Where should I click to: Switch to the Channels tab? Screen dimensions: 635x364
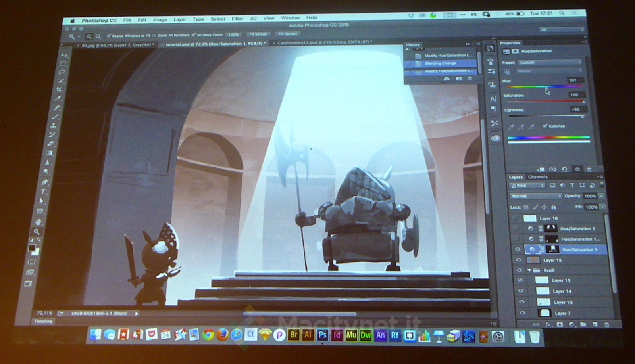coord(538,177)
